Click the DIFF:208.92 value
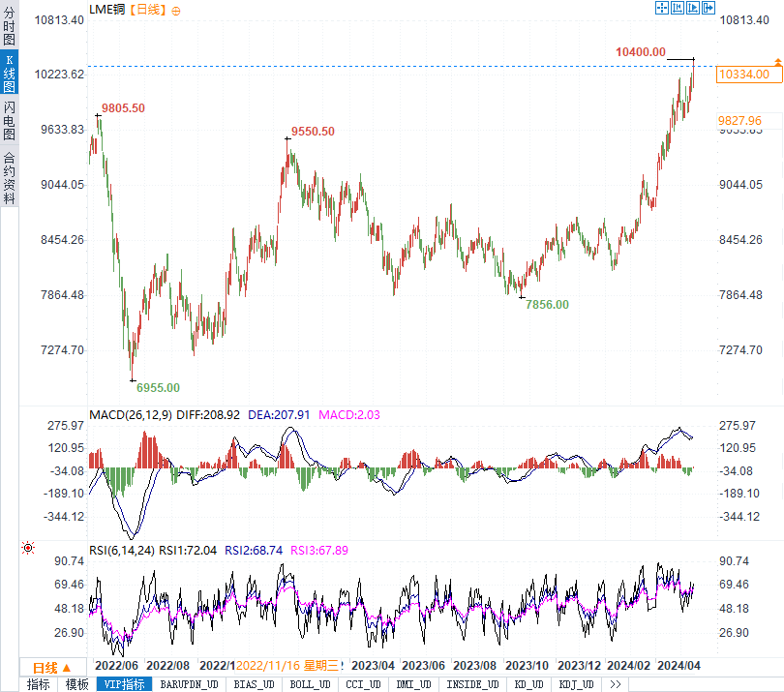The height and width of the screenshot is (692, 784). click(208, 415)
